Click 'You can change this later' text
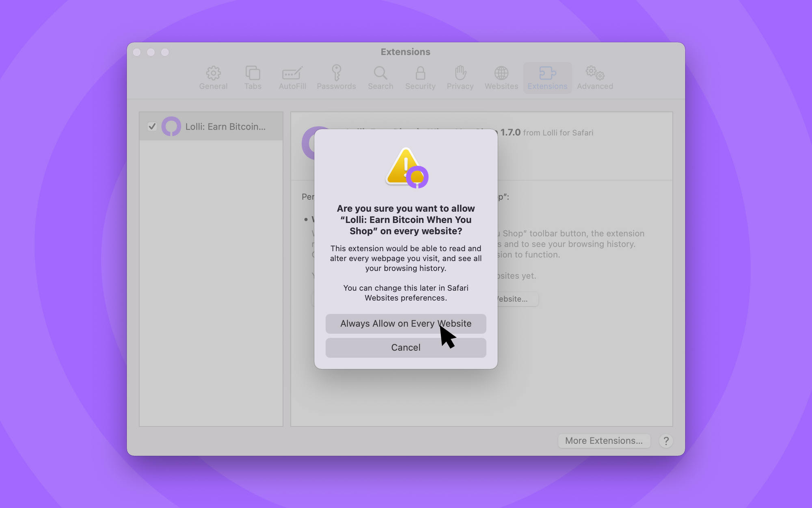The height and width of the screenshot is (508, 812). 406,293
